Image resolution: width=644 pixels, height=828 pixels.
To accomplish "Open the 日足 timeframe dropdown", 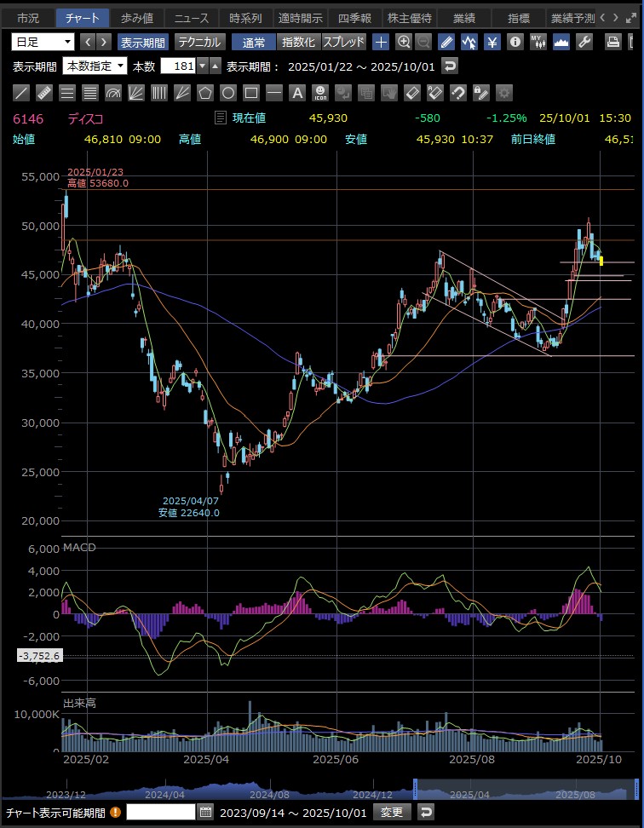I will click(43, 42).
